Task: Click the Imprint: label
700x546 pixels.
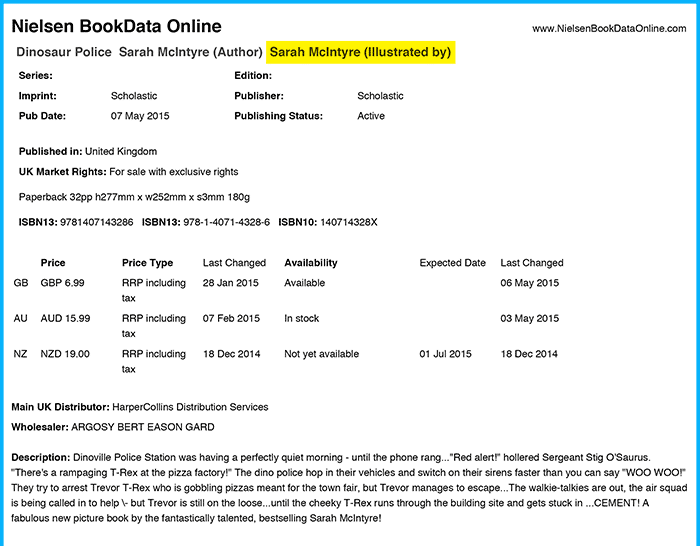Action: click(x=38, y=96)
